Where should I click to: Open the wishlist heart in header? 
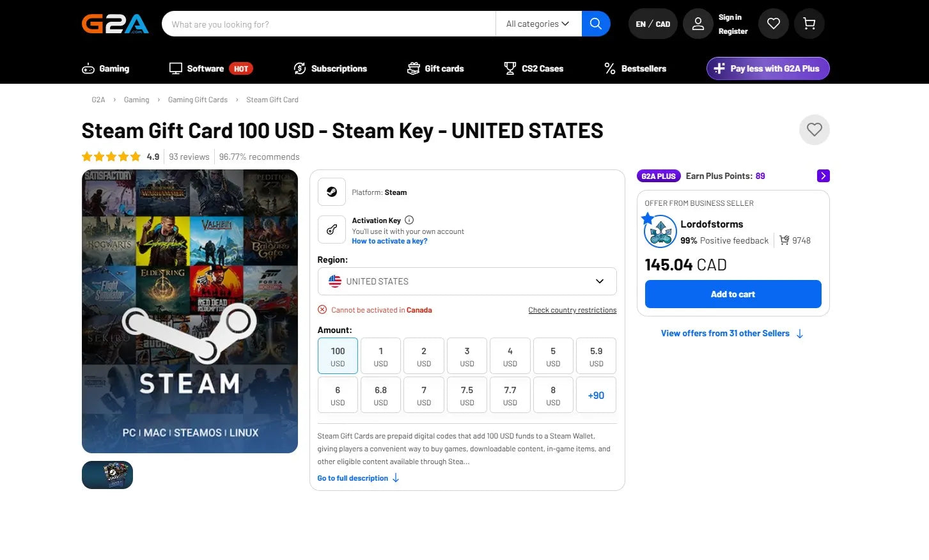click(774, 24)
